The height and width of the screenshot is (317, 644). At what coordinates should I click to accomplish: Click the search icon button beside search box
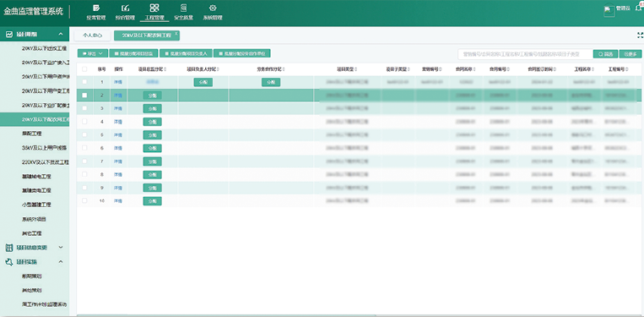(x=605, y=54)
